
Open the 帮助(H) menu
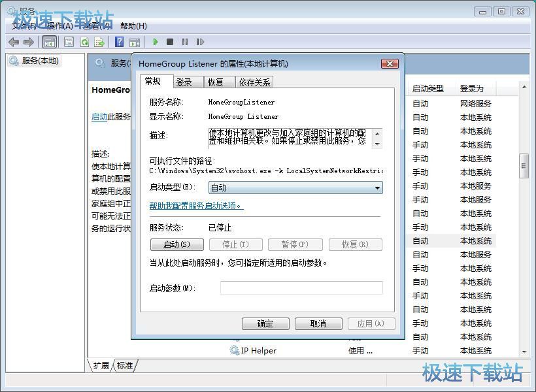click(133, 26)
